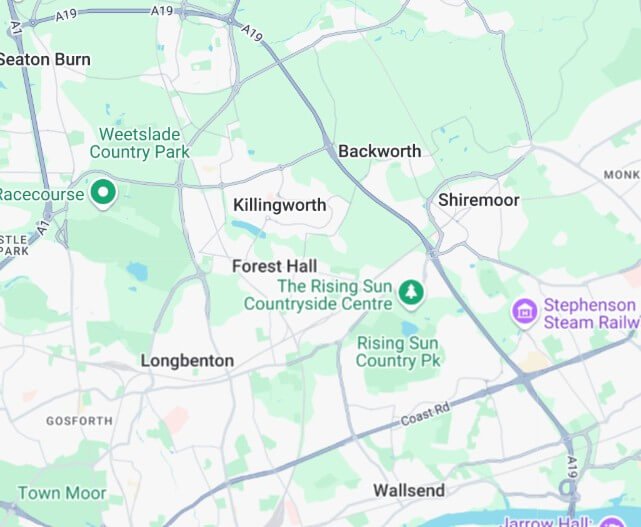
Task: Click the Killingworth lake on the map
Action: point(249,229)
